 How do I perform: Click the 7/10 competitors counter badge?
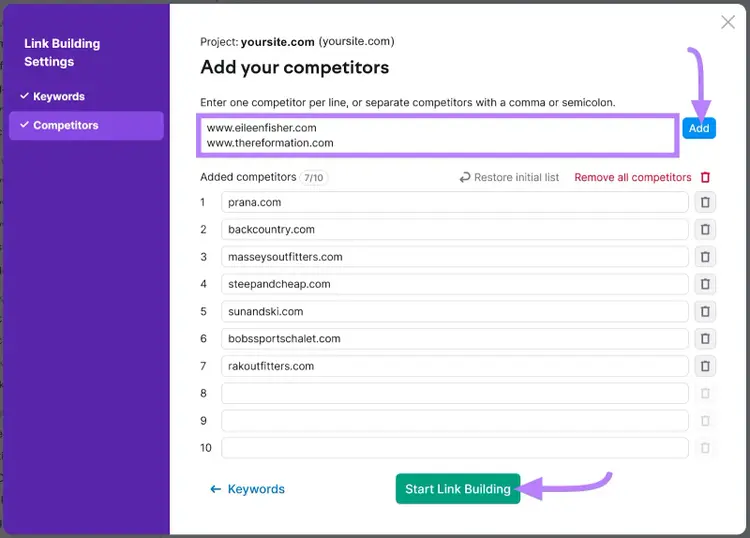[x=313, y=178]
